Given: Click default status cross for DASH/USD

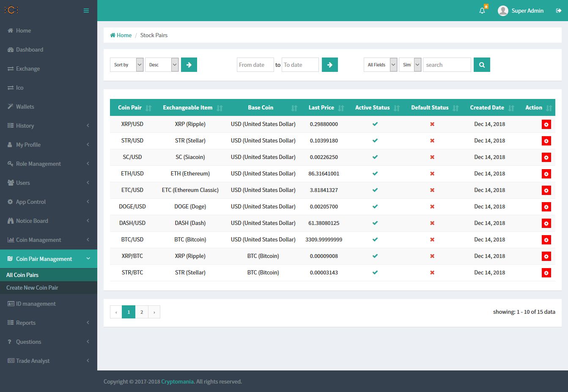Looking at the screenshot, I should click(x=432, y=223).
